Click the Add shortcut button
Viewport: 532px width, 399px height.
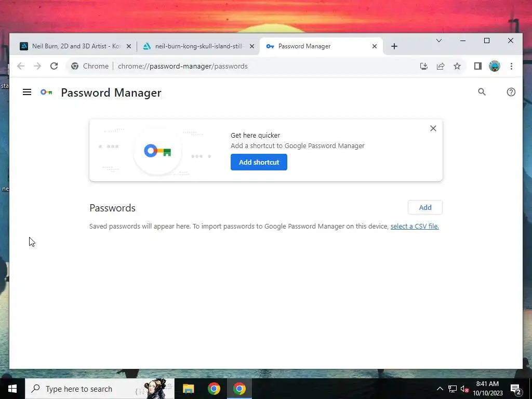coord(259,162)
